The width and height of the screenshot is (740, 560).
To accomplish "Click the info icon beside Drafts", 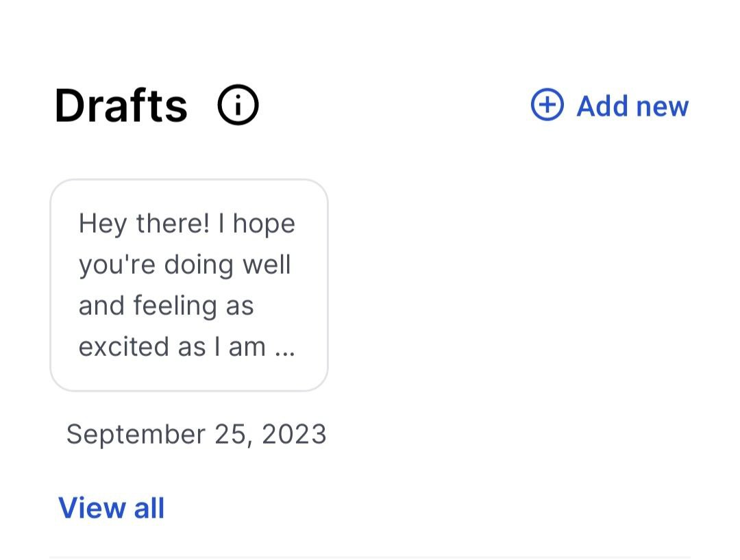I will point(238,106).
